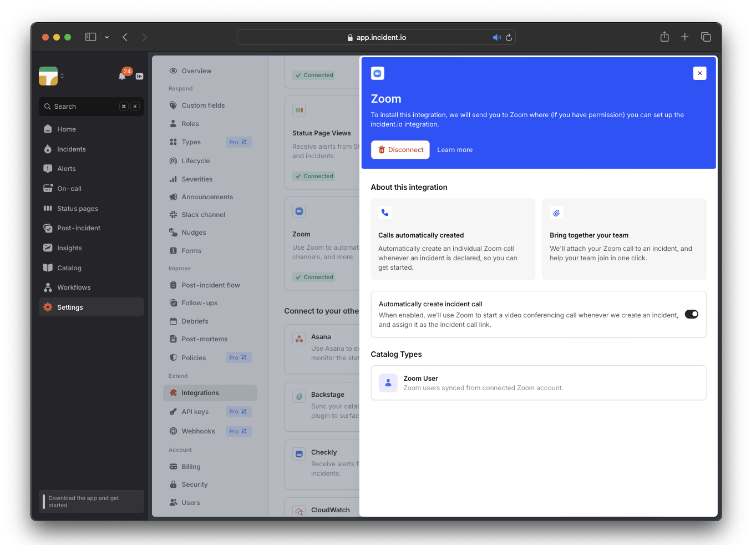Click the paperclip icon on team card
Image resolution: width=756 pixels, height=545 pixels.
tap(556, 213)
